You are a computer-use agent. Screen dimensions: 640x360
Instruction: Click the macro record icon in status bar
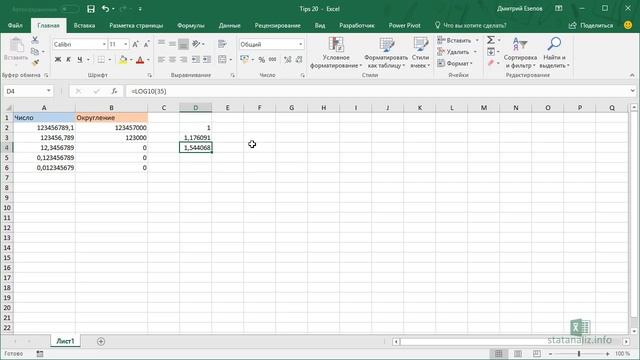[40, 354]
